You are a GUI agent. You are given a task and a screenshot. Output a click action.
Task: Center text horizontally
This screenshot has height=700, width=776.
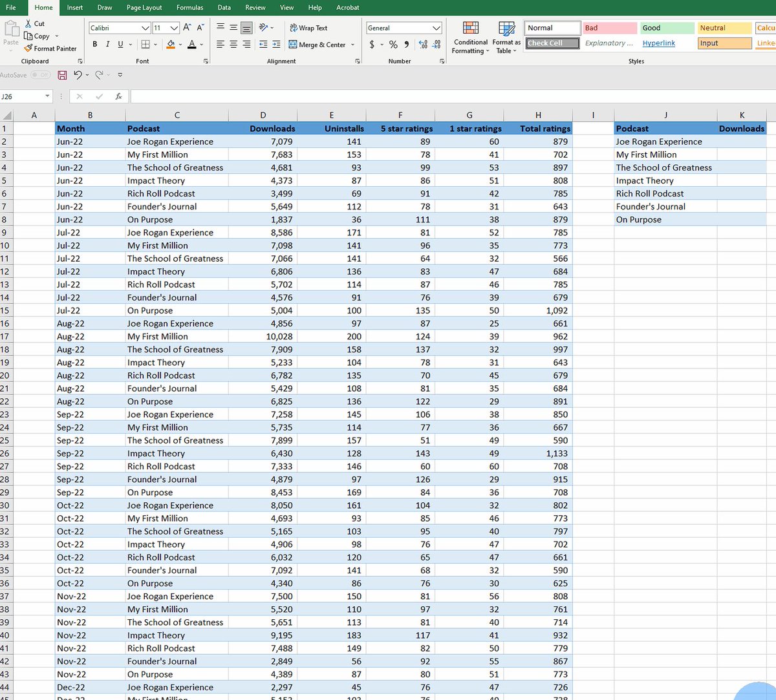[233, 44]
